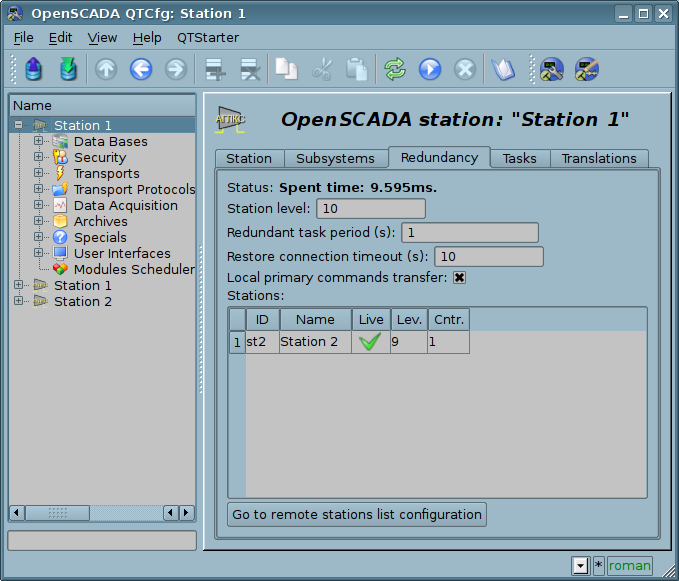The image size is (679, 581).
Task: Click the Cut scissors toolbar icon
Action: pyautogui.click(x=322, y=69)
